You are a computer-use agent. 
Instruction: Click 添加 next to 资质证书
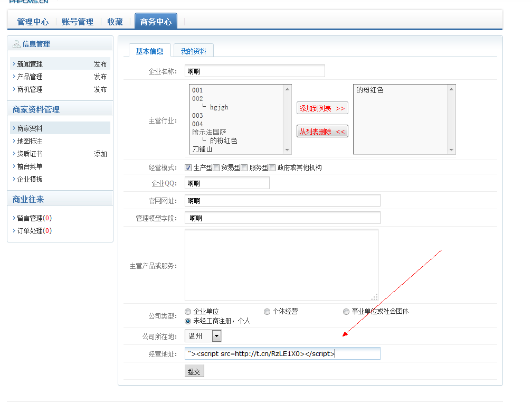(100, 154)
